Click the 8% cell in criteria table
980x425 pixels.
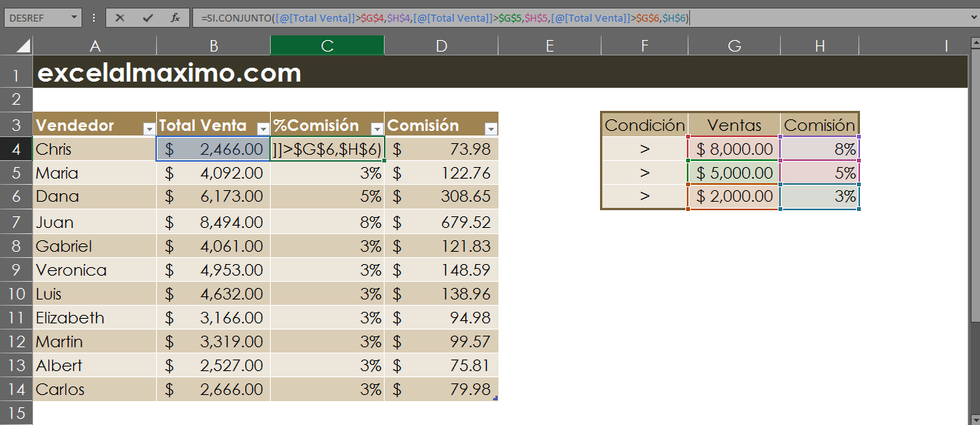819,149
